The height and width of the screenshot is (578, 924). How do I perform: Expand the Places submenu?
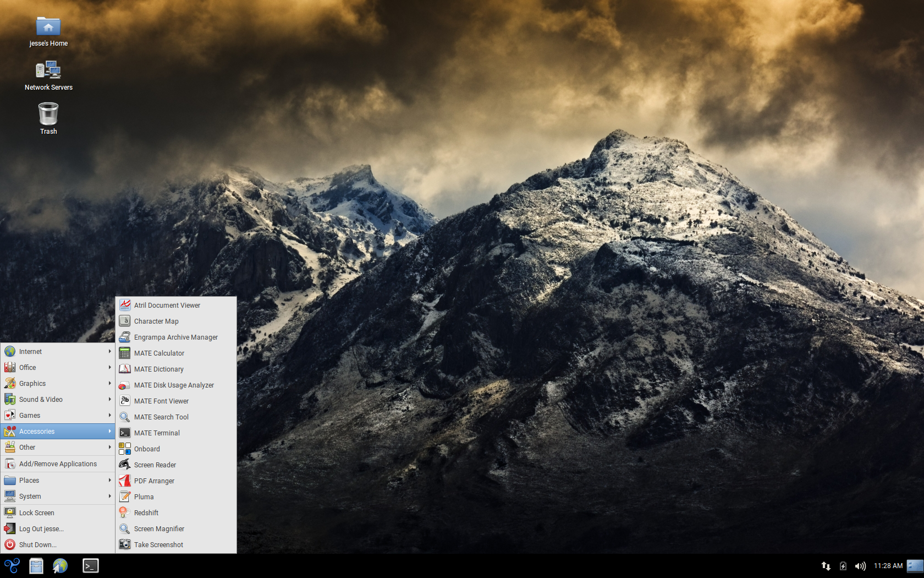58,481
